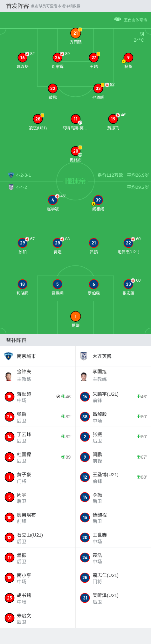Open 孙恩明 number 33 midfielder icon

click(x=98, y=88)
